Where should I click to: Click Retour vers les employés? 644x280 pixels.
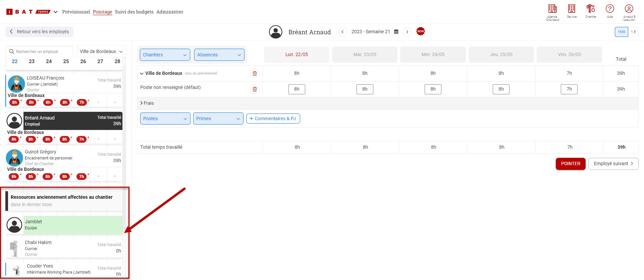tap(39, 32)
